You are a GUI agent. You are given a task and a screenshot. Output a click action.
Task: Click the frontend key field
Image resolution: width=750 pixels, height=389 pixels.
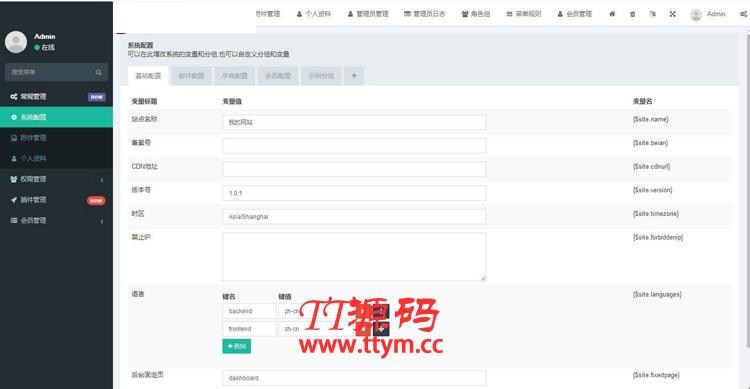(249, 329)
